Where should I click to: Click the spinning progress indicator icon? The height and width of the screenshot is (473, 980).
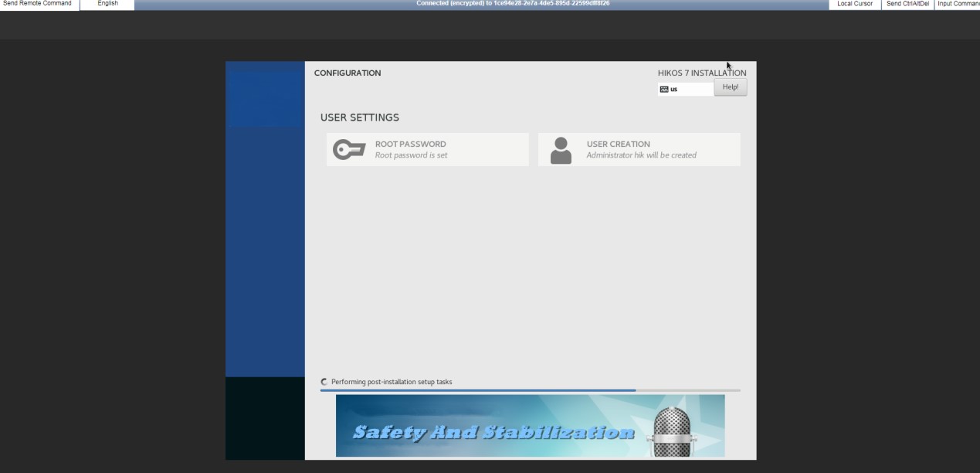324,382
